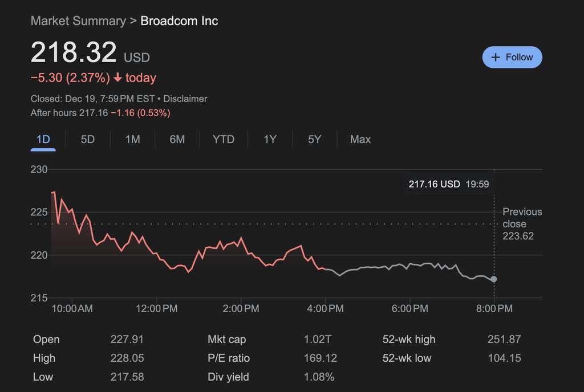Click the 52-wk high value 251.87
Screen dimensions: 584x392
click(x=504, y=339)
